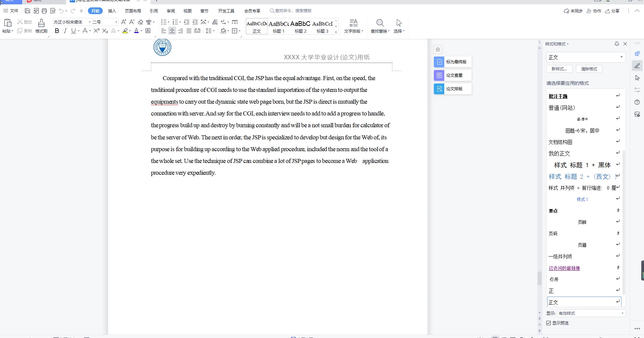This screenshot has height=338, width=644.
Task: Switch to the 引用 tab
Action: [154, 11]
